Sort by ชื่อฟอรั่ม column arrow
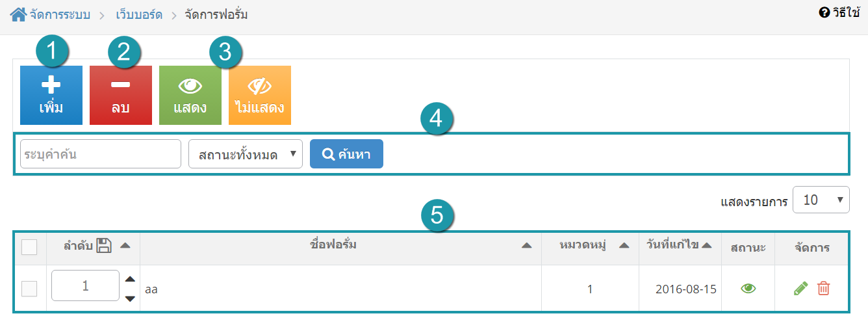This screenshot has width=868, height=318. pyautogui.click(x=527, y=245)
